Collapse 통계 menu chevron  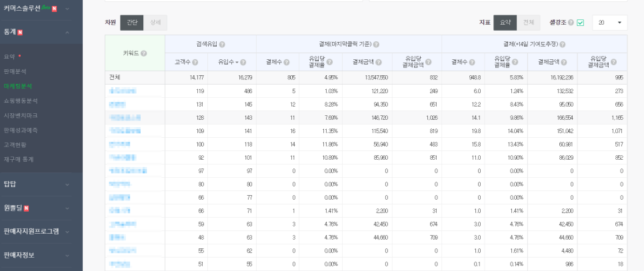(67, 33)
